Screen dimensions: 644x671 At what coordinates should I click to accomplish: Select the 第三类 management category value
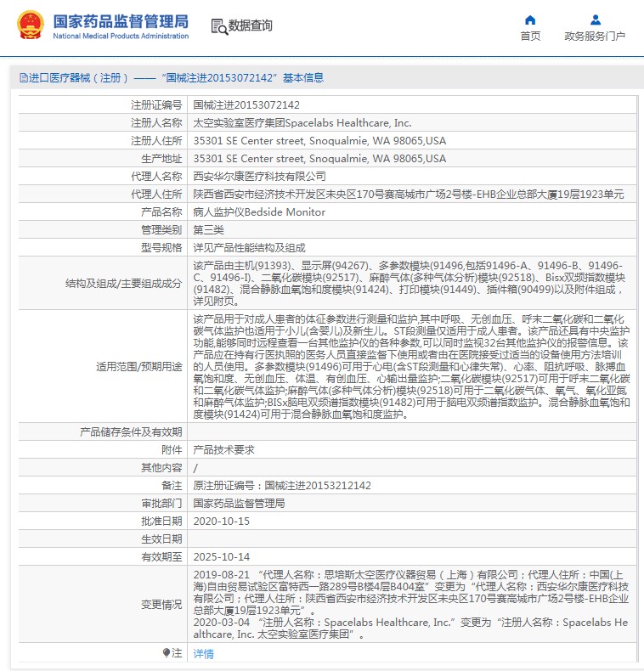pyautogui.click(x=209, y=229)
